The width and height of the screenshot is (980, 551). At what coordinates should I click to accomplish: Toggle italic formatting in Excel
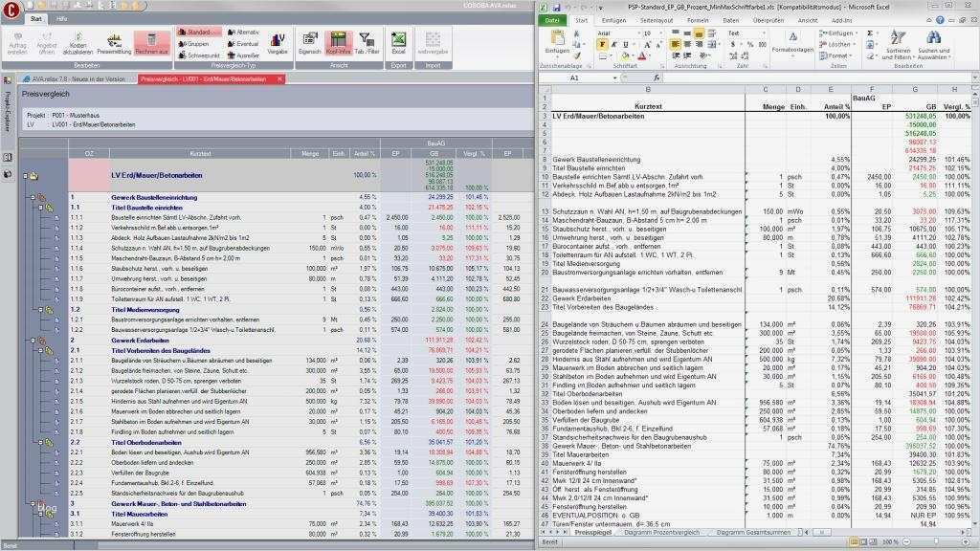pyautogui.click(x=614, y=44)
